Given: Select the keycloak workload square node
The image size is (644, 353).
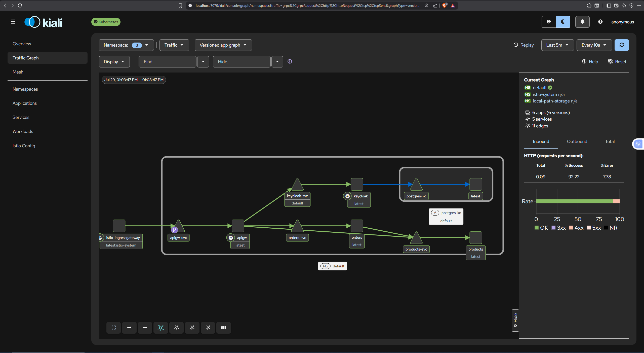Looking at the screenshot, I should (357, 184).
